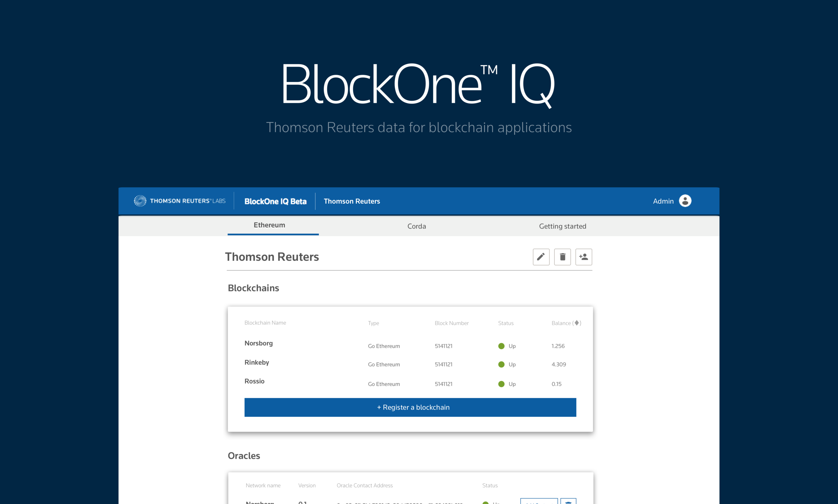Screen dimensions: 838x504
Task: Click the pencil edit icon
Action: [541, 257]
